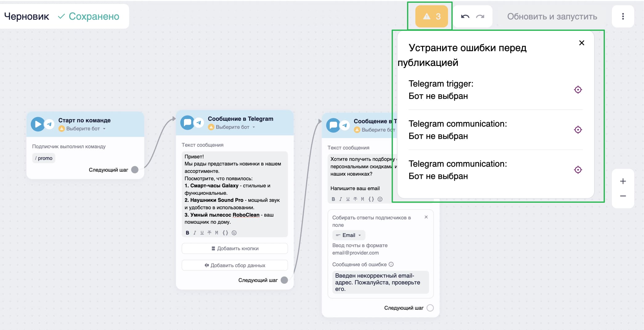Redo the last change
Screen dimensions: 644x330
point(480,16)
